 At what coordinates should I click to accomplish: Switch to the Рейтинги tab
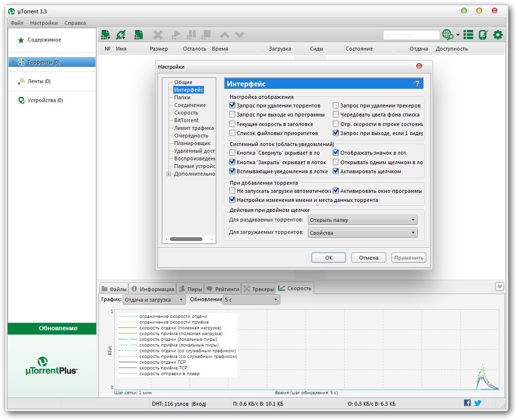point(223,289)
